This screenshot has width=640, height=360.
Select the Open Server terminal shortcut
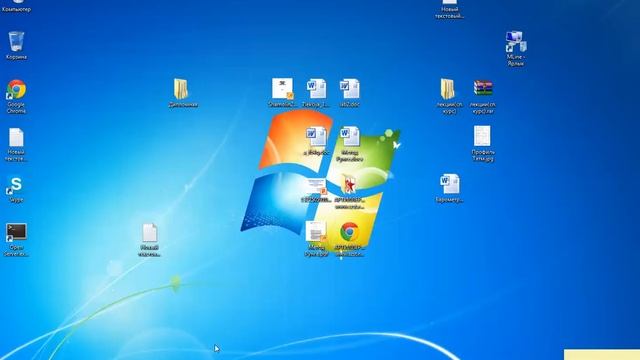tap(16, 232)
